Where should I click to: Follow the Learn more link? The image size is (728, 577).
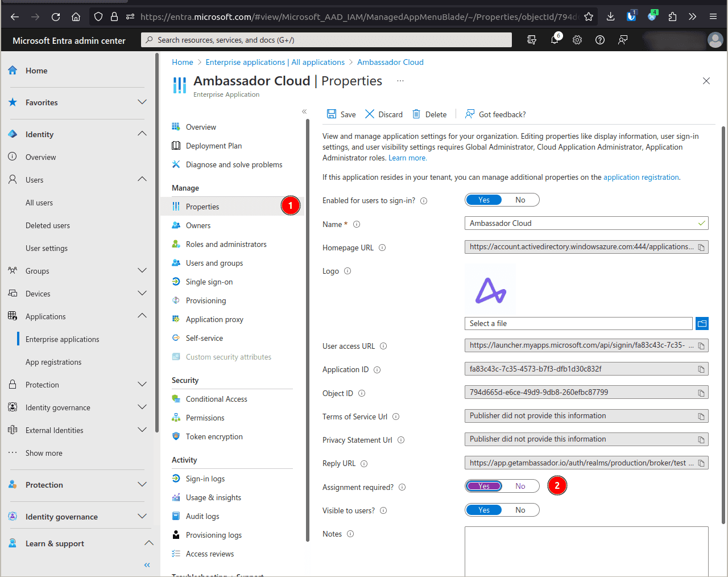coord(407,158)
